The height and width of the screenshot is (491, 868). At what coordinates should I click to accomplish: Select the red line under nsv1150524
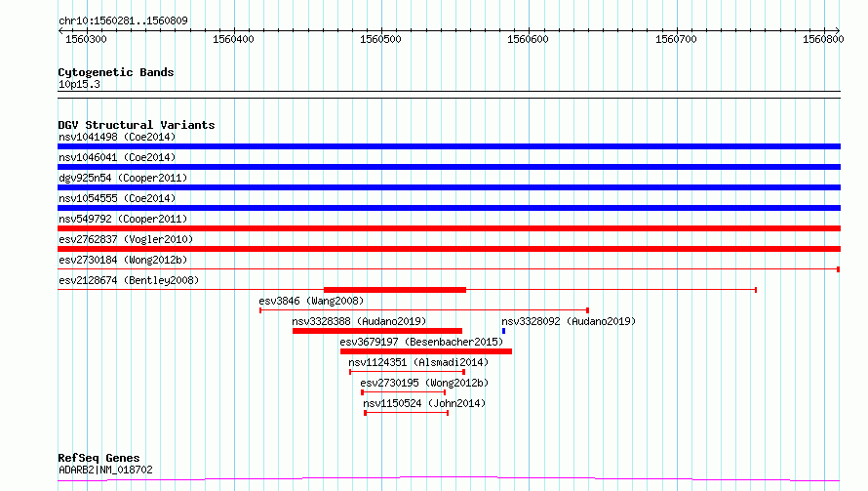point(407,413)
